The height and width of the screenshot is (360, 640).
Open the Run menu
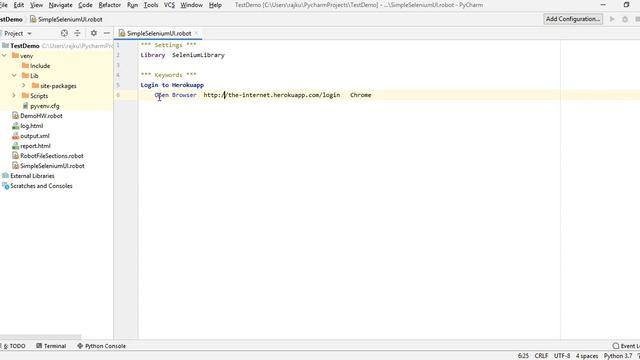(x=132, y=5)
